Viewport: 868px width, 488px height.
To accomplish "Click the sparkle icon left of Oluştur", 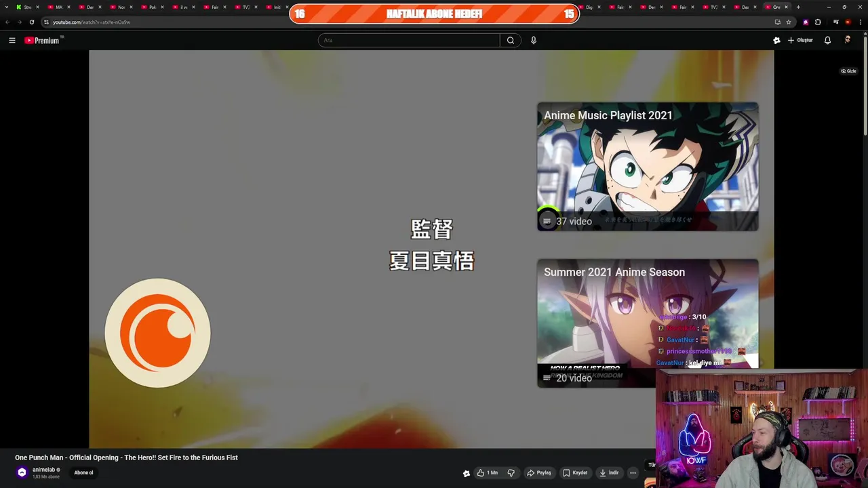I will 776,40.
